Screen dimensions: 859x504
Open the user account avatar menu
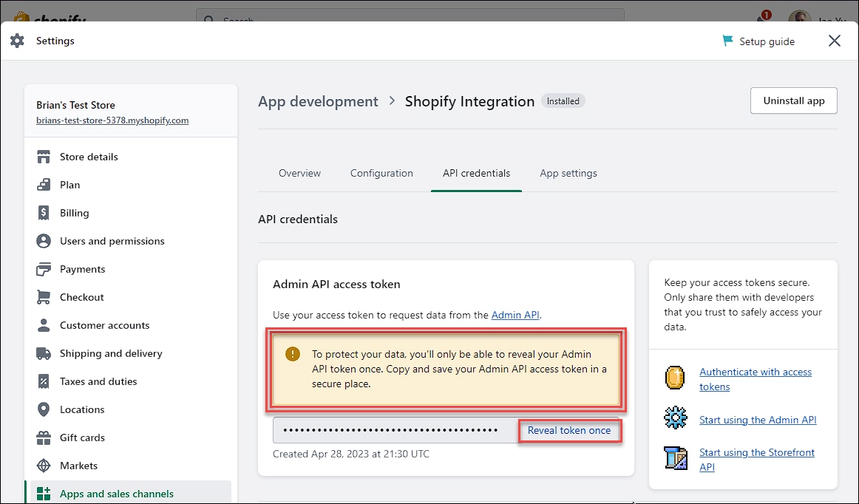(799, 16)
